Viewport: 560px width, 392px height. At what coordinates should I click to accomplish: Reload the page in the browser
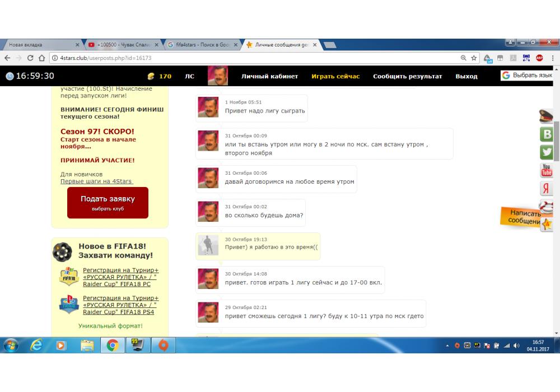tap(30, 58)
